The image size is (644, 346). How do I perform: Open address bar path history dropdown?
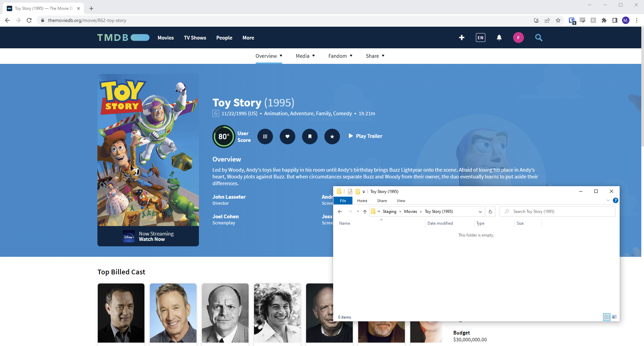[480, 212]
